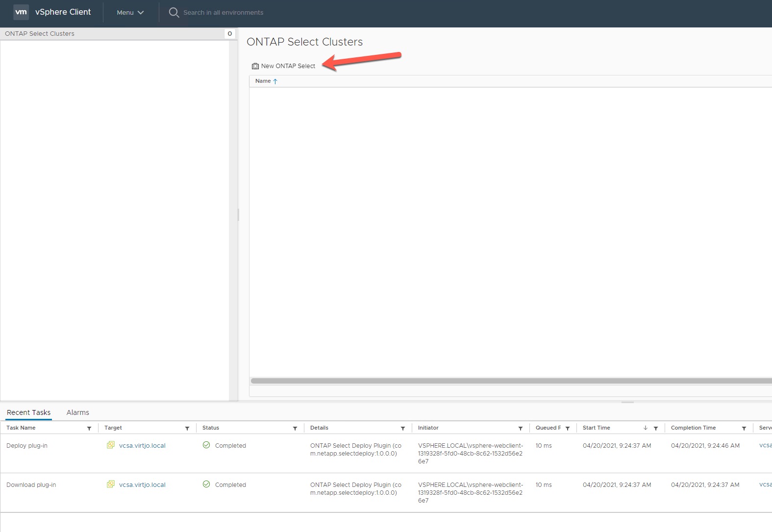Open the Details column filter icon

click(x=403, y=429)
